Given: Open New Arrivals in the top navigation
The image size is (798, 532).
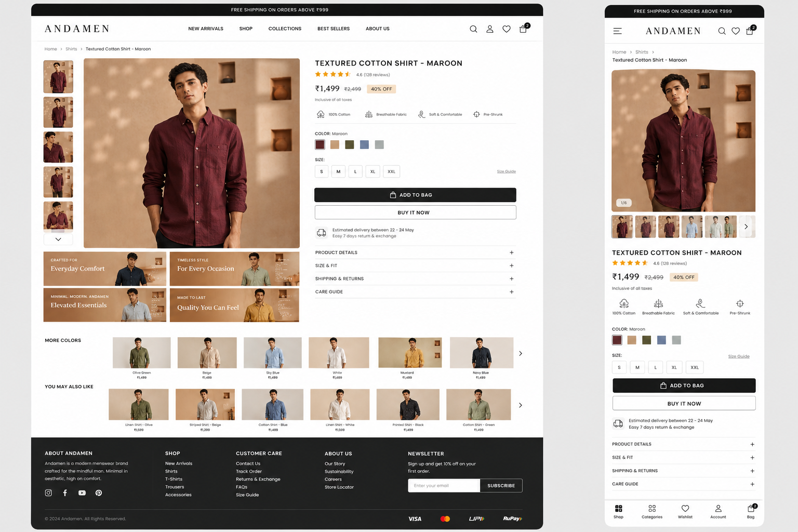Looking at the screenshot, I should (206, 29).
